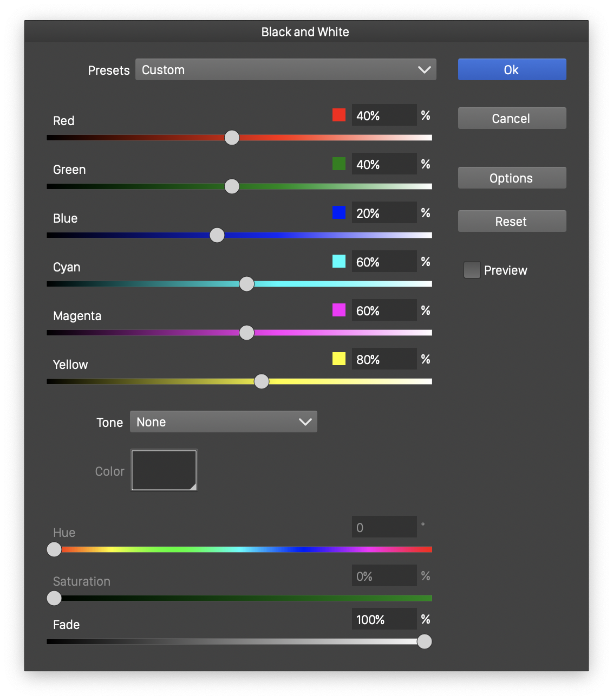Click the Yellow slider knob
Image resolution: width=613 pixels, height=700 pixels.
pyautogui.click(x=262, y=381)
